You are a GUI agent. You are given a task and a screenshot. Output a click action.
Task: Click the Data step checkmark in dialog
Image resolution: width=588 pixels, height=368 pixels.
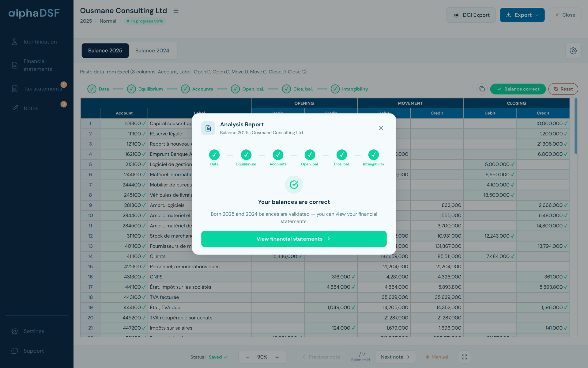[x=214, y=155]
